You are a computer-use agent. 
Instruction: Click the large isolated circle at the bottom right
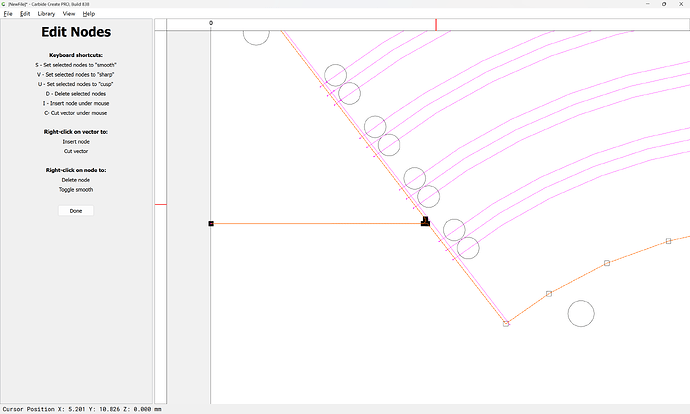point(581,313)
